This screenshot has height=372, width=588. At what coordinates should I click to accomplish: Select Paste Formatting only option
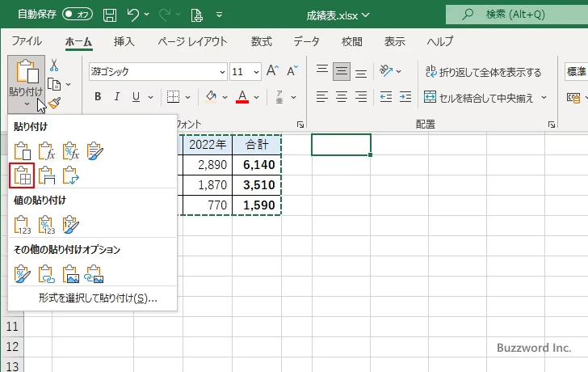point(22,273)
